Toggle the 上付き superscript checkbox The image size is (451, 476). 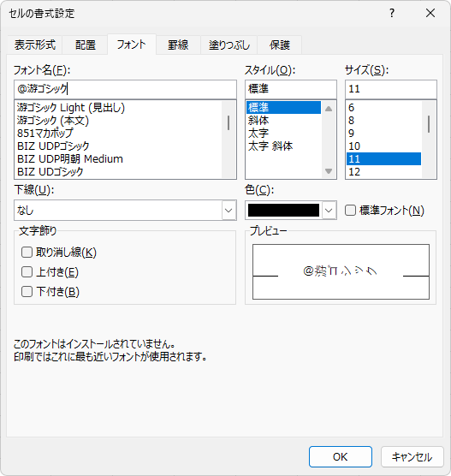[27, 271]
